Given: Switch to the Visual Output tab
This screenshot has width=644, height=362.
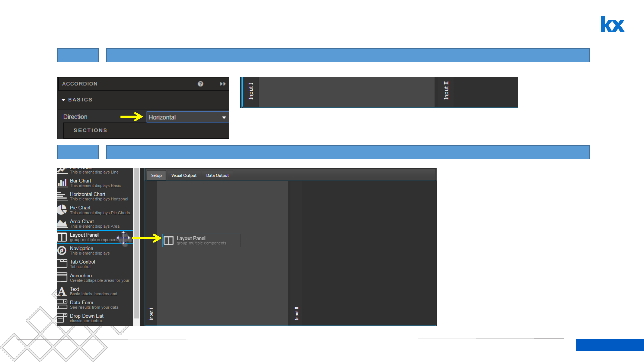Looking at the screenshot, I should tap(184, 175).
